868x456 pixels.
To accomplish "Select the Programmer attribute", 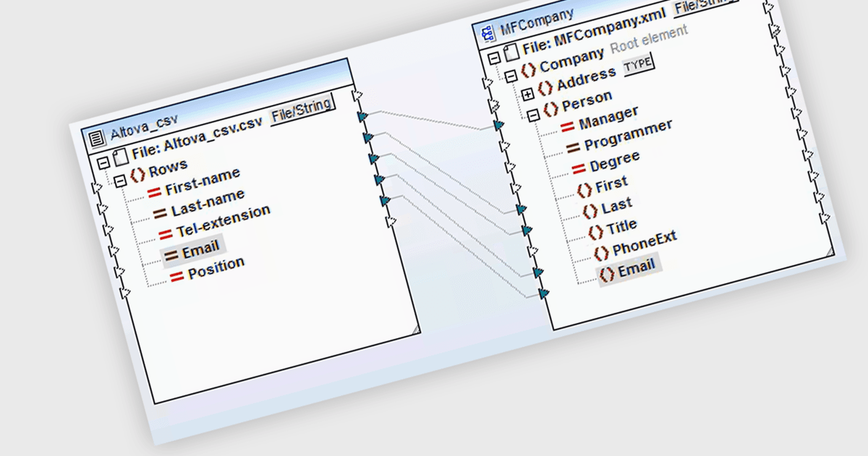I will click(628, 135).
